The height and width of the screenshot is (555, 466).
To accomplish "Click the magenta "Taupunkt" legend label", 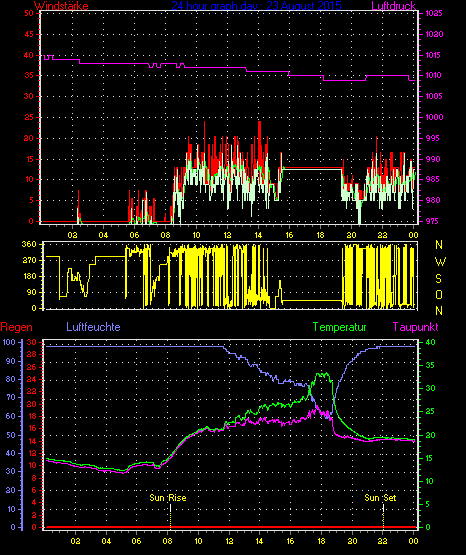I will pos(415,327).
